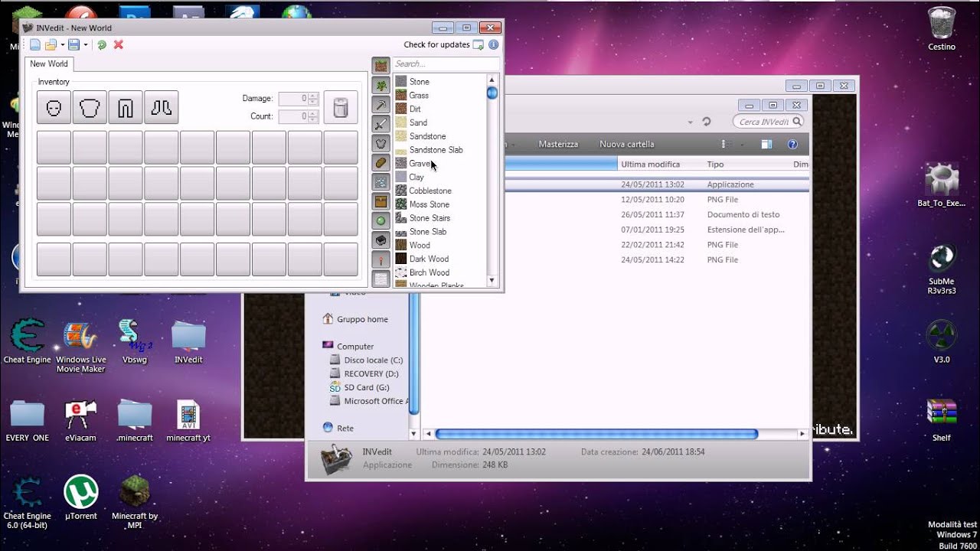The image size is (980, 551).
Task: Select the diamond ore category icon
Action: click(381, 182)
